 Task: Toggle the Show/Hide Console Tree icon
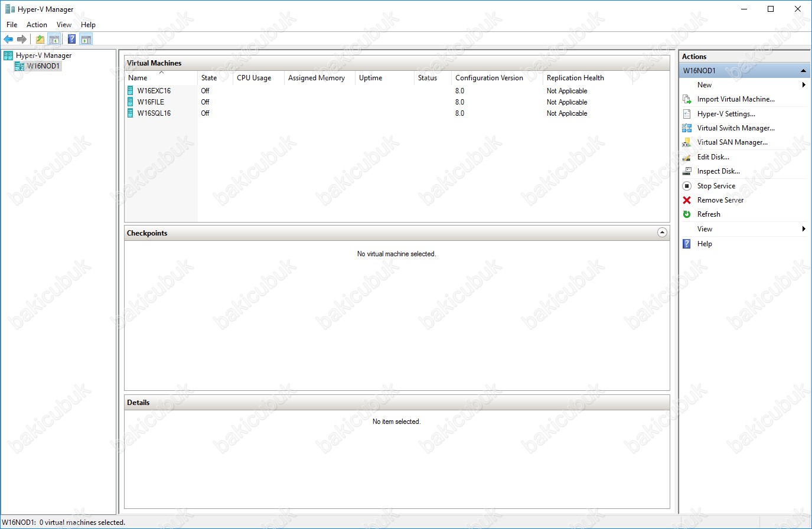click(54, 40)
